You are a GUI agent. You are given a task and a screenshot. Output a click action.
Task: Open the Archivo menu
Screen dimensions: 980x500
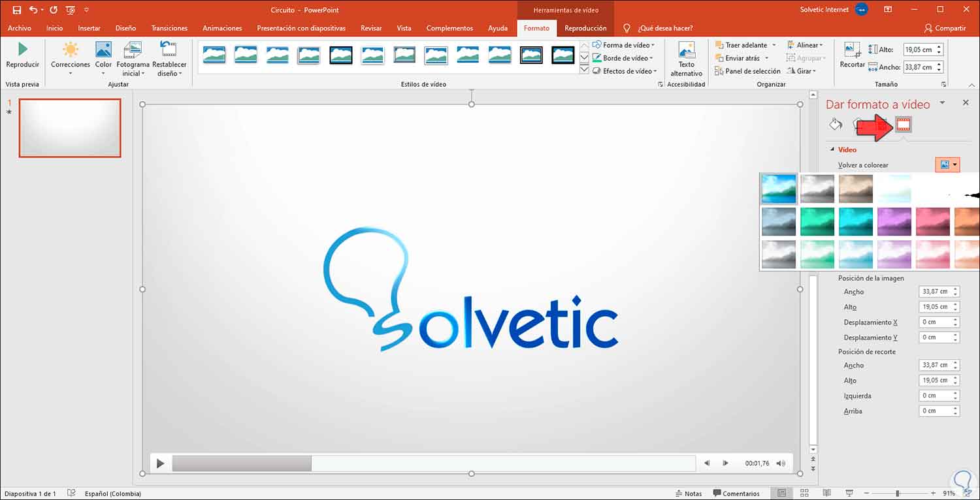coord(20,28)
